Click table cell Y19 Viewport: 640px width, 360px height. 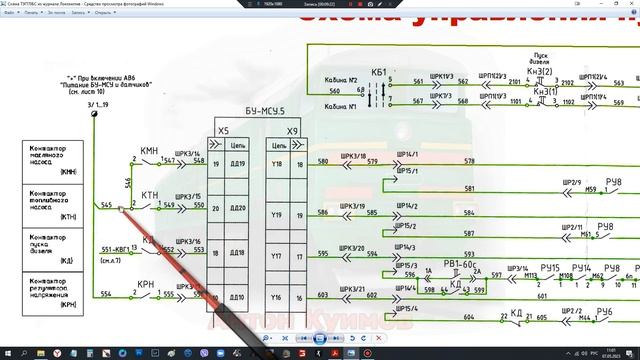(x=277, y=215)
